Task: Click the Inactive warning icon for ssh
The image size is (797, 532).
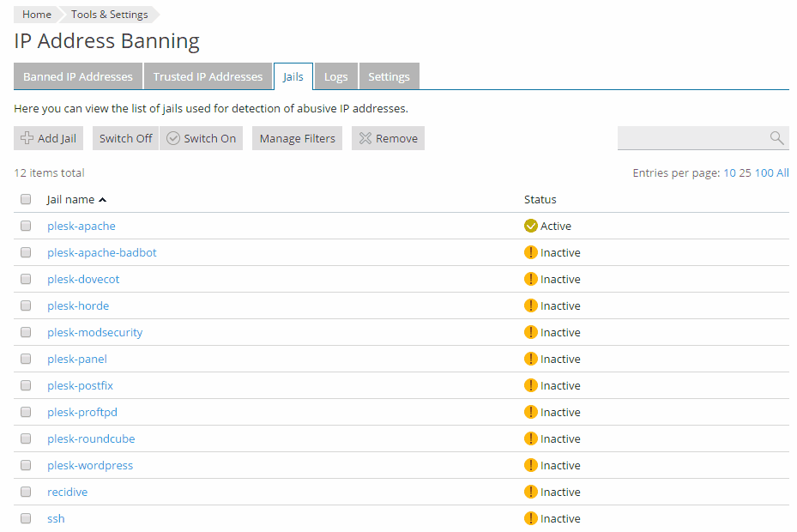Action: (x=530, y=519)
